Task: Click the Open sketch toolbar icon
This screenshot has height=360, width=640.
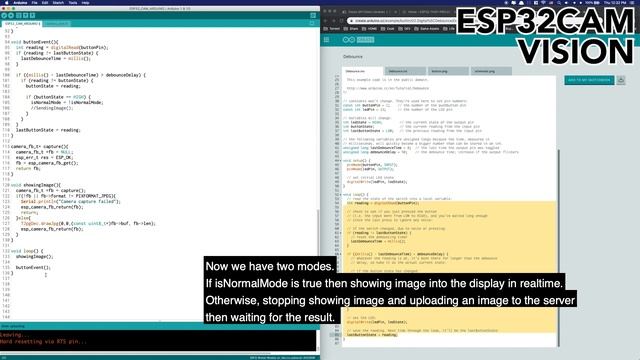Action: (25, 16)
